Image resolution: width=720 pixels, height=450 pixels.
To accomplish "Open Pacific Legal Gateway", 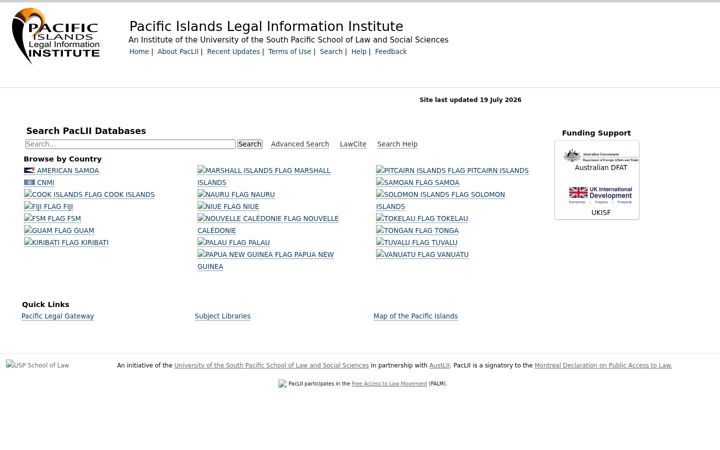I will pyautogui.click(x=57, y=316).
